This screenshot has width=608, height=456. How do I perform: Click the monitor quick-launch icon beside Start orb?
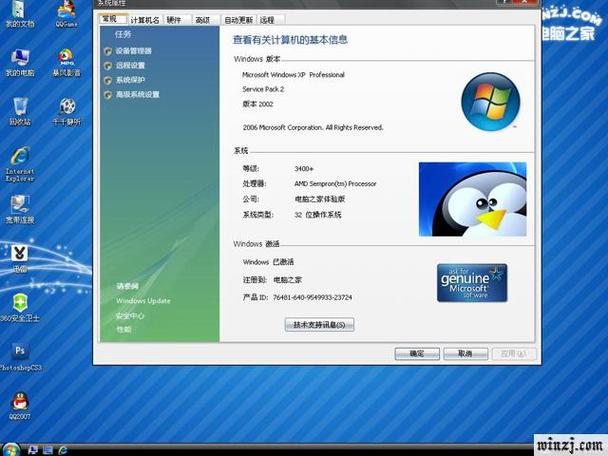(33, 450)
